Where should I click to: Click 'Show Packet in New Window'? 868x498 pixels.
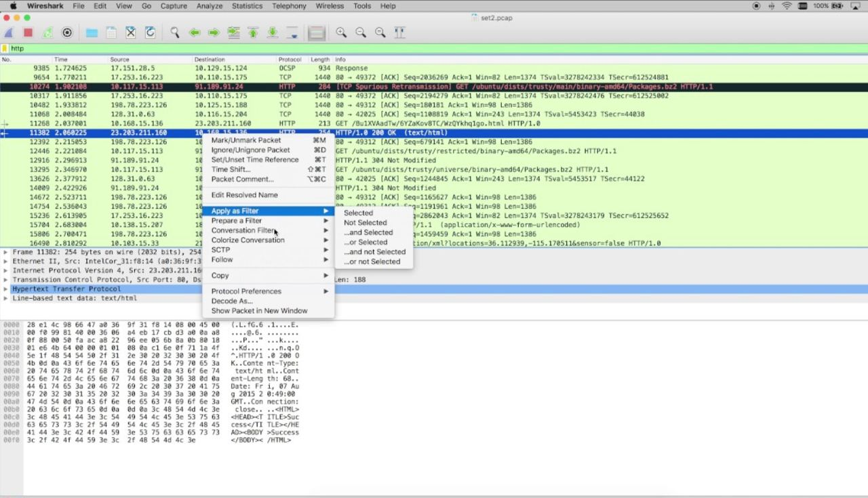coord(259,311)
